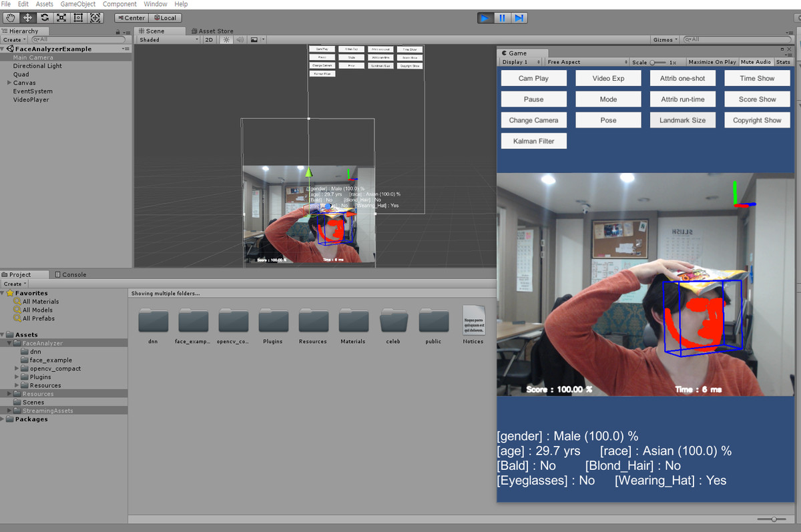Screen dimensions: 801x532
Task: Click the Play button to toggle play mode
Action: [485, 18]
